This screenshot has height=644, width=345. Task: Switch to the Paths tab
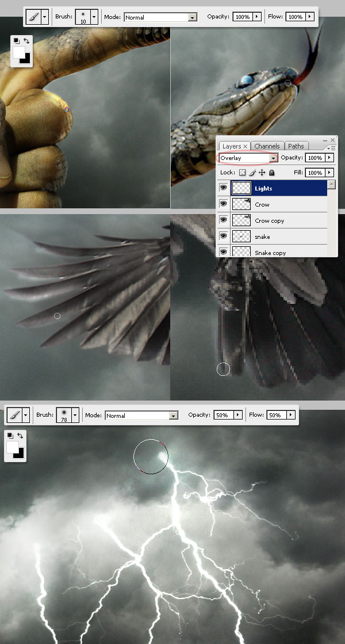pos(296,146)
